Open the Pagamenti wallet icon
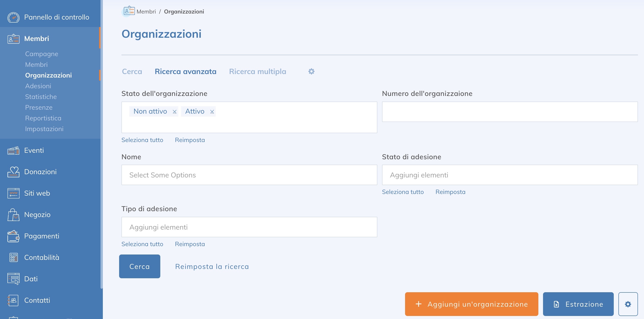644x319 pixels. pos(13,236)
